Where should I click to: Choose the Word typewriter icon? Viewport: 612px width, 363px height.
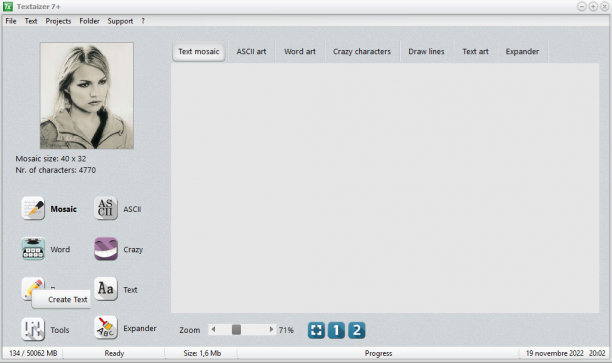pyautogui.click(x=33, y=249)
